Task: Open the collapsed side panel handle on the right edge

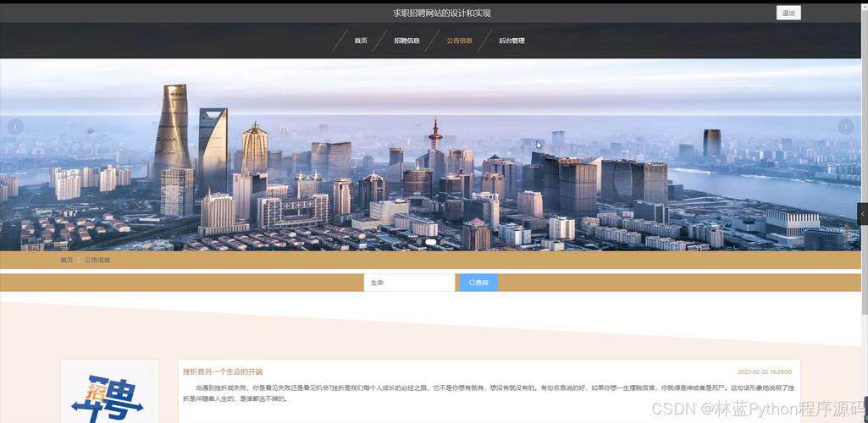Action: pyautogui.click(x=862, y=214)
